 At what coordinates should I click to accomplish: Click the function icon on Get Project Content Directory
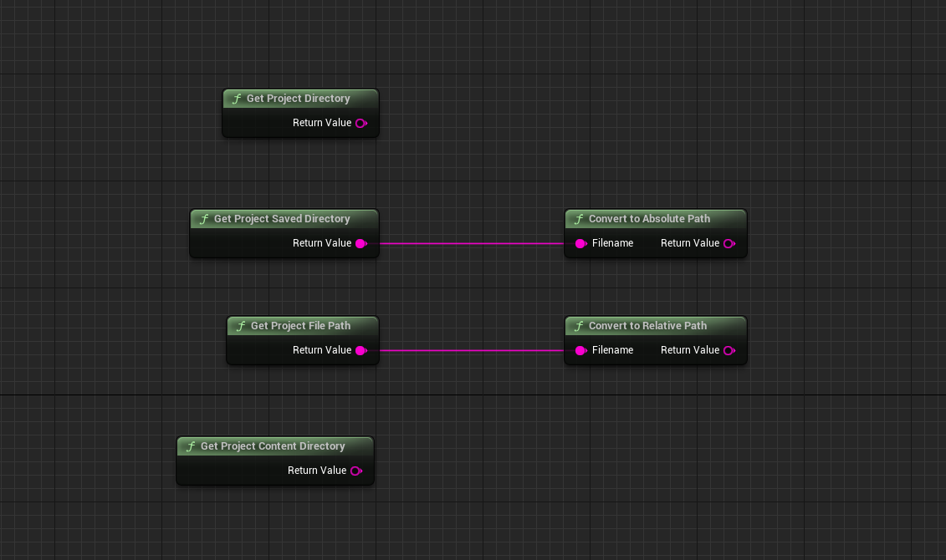191,446
